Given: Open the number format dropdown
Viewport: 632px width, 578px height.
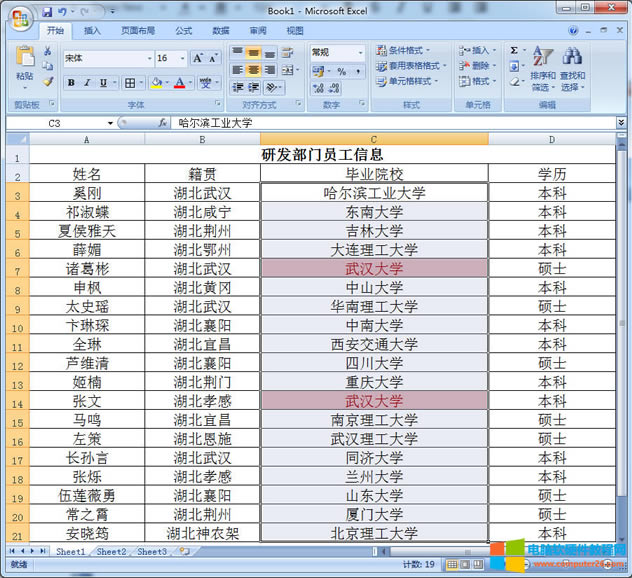Looking at the screenshot, I should pos(359,52).
